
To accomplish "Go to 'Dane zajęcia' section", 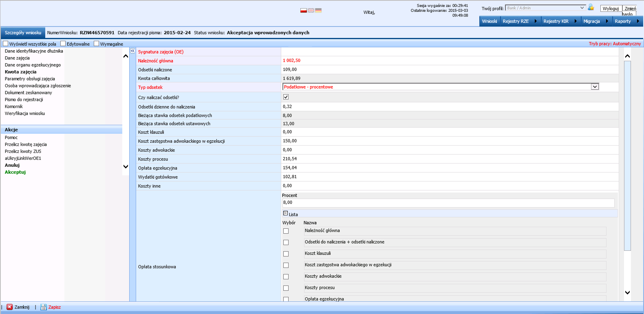I will click(x=17, y=58).
